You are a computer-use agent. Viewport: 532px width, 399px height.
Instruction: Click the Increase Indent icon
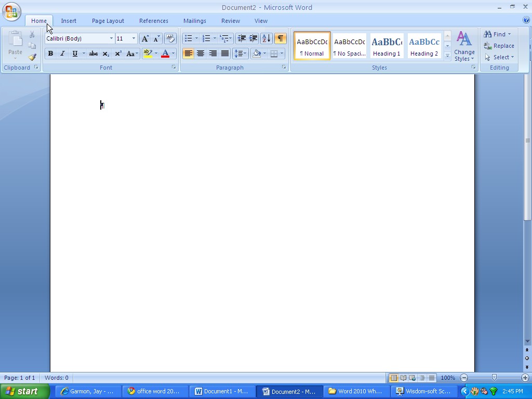[x=254, y=38]
